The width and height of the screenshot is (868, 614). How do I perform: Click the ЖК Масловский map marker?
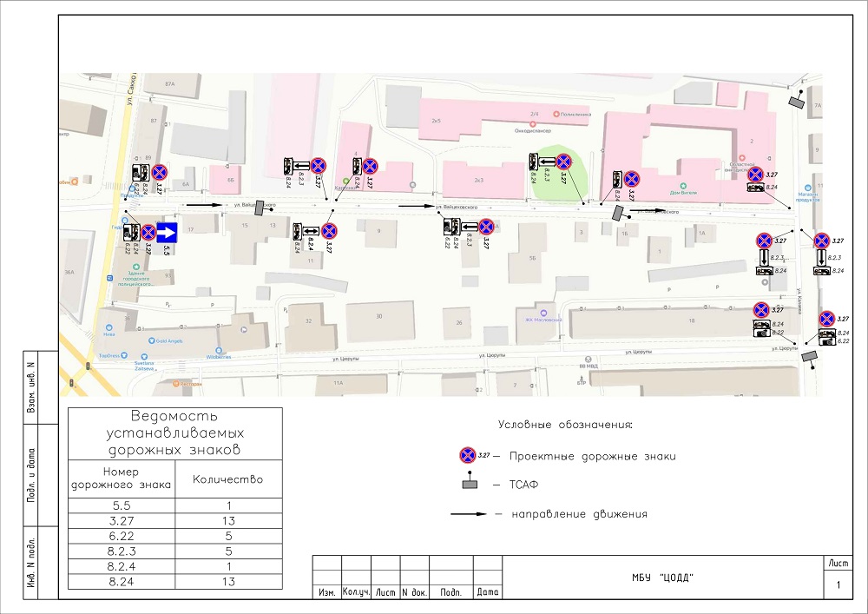click(x=543, y=314)
